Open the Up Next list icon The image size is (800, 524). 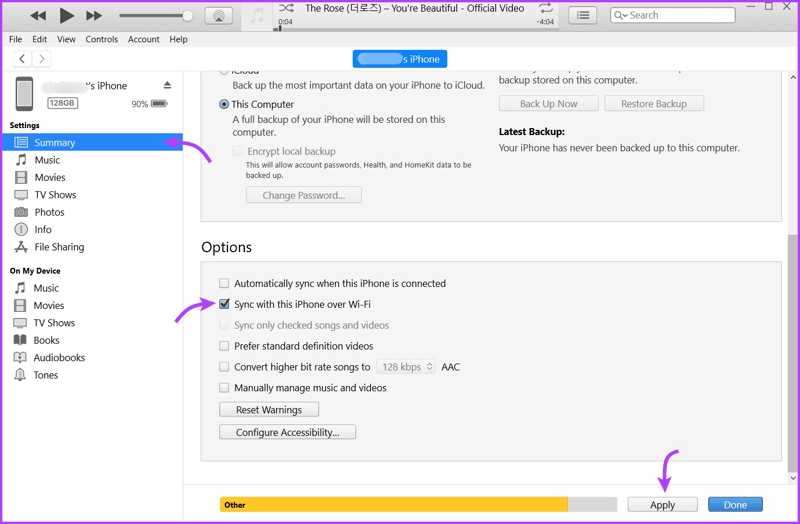click(583, 15)
